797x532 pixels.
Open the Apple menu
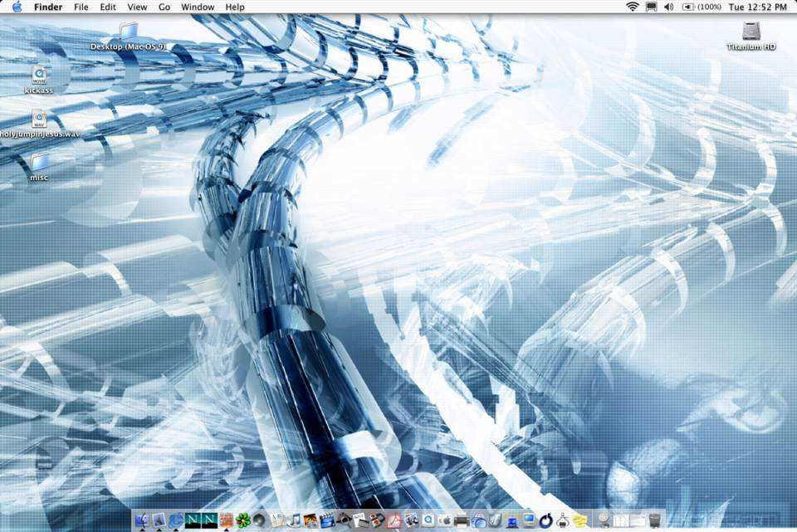pos(17,7)
